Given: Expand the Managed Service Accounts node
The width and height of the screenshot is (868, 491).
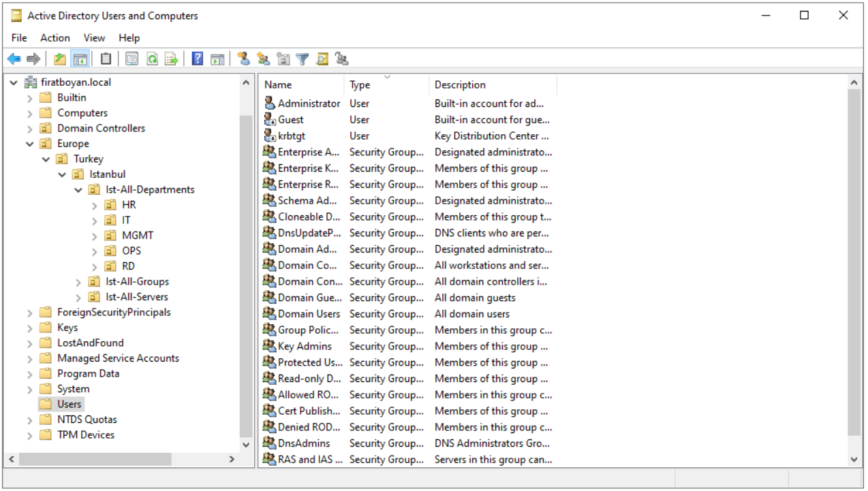Looking at the screenshot, I should point(29,358).
